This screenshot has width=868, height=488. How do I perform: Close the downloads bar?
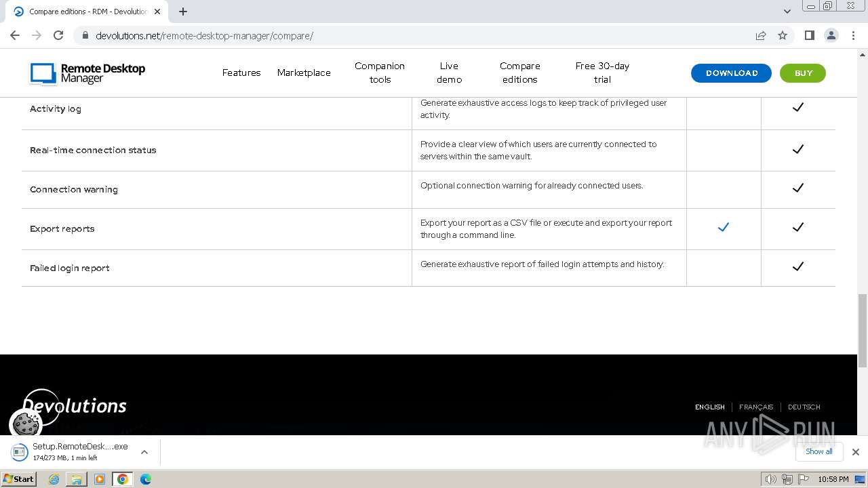coord(855,452)
